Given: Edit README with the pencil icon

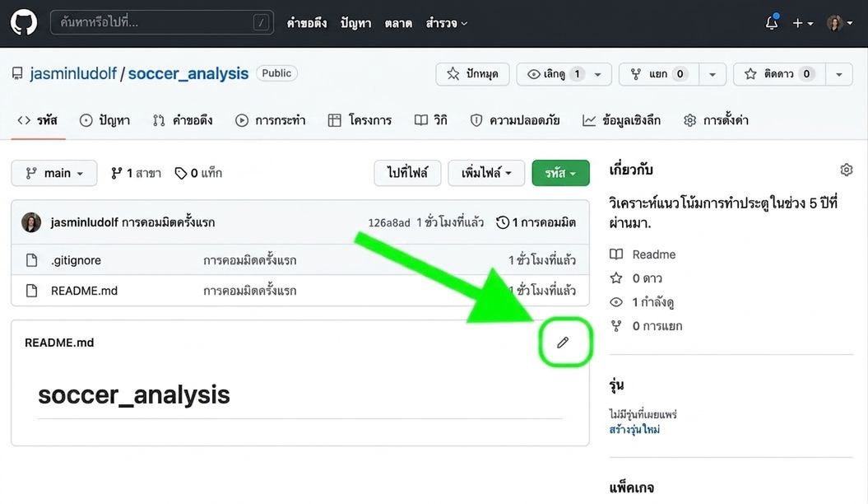Looking at the screenshot, I should click(x=563, y=343).
